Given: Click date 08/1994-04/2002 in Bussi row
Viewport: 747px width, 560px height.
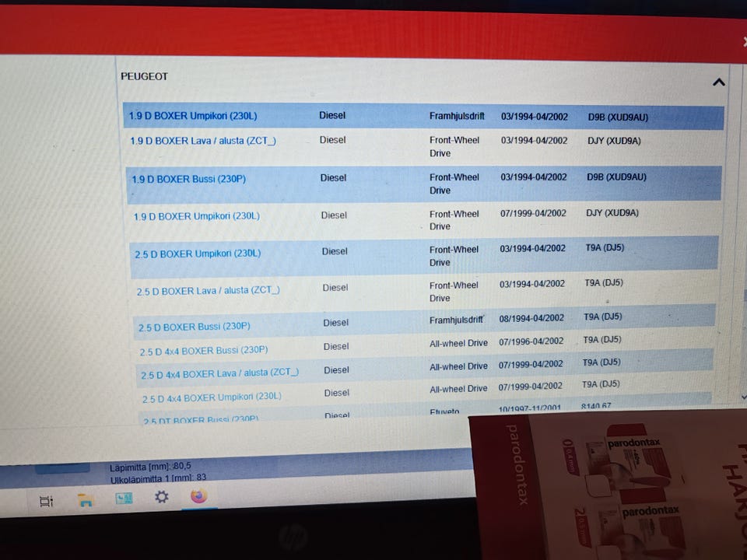Looking at the screenshot, I should coord(531,318).
